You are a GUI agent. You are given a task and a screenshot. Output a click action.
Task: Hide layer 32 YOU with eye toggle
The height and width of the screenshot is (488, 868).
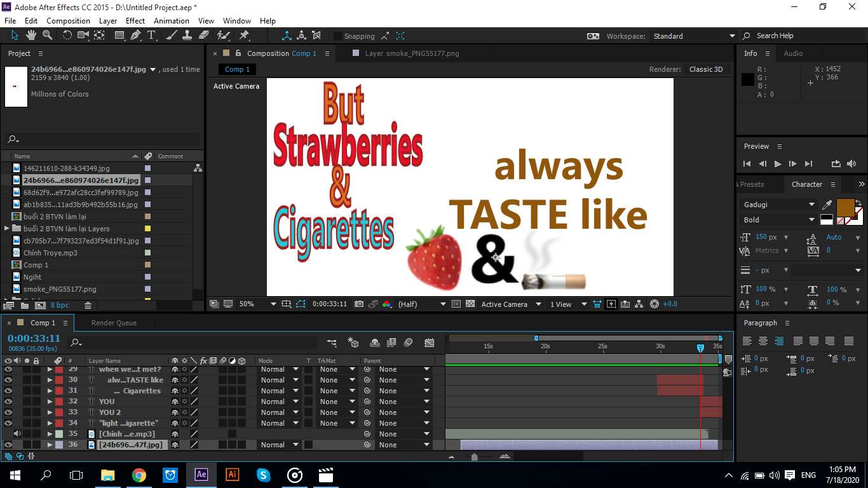click(8, 402)
